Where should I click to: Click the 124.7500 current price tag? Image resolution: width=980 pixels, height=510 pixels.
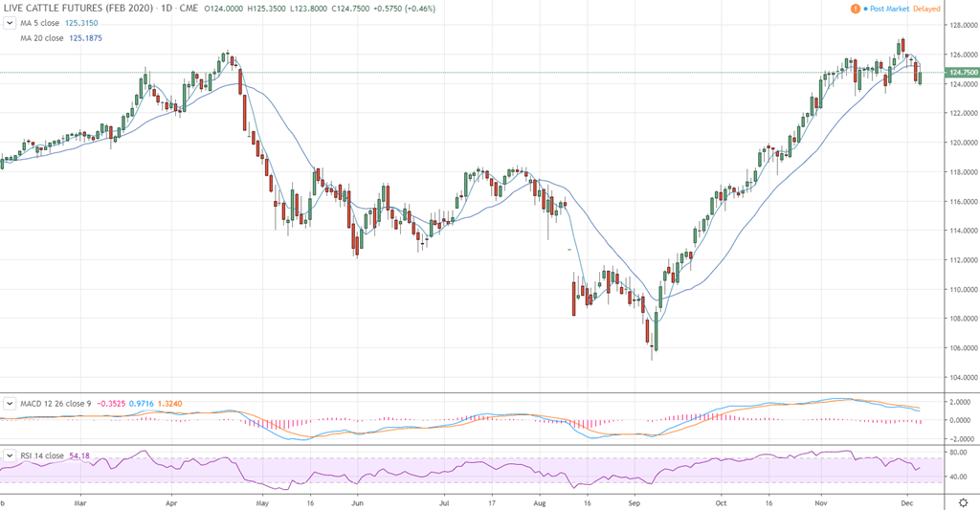point(962,73)
